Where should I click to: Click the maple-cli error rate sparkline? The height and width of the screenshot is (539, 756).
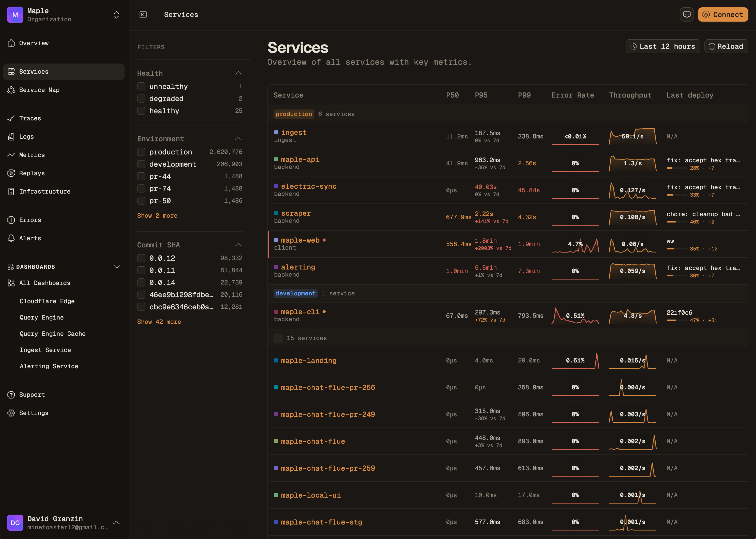tap(575, 316)
